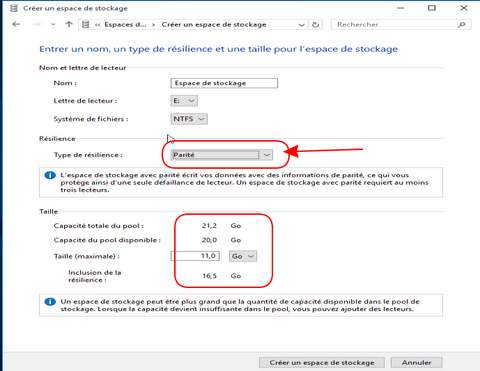Click 'Créer un espace de stockage' breadcrumb
Image resolution: width=480 pixels, height=371 pixels.
(214, 25)
